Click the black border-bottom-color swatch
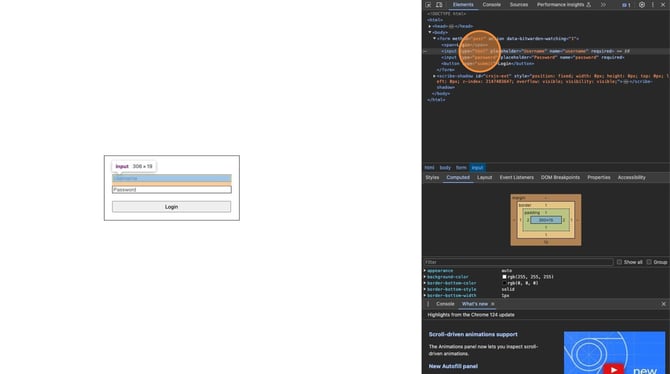 click(504, 283)
